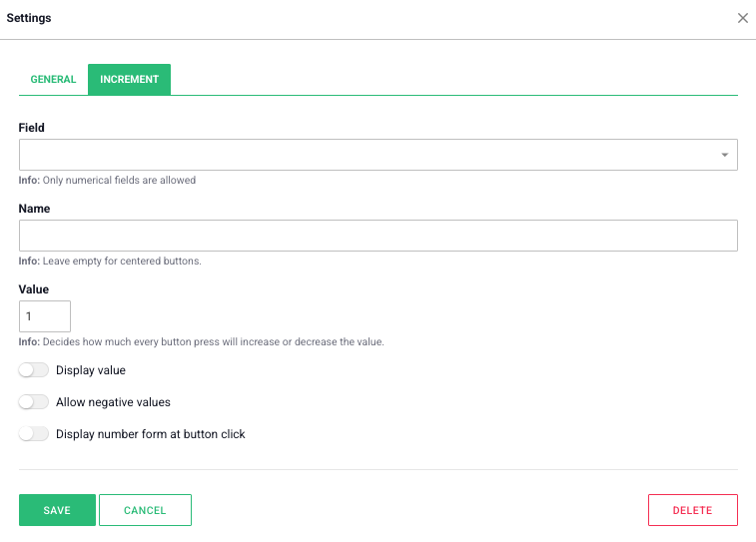Close the Settings dialog with the X
The image size is (756, 542).
(742, 18)
